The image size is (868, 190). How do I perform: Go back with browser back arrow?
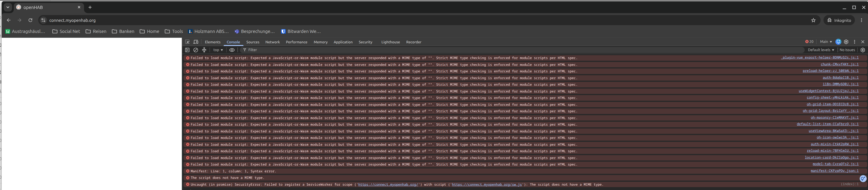[x=9, y=20]
